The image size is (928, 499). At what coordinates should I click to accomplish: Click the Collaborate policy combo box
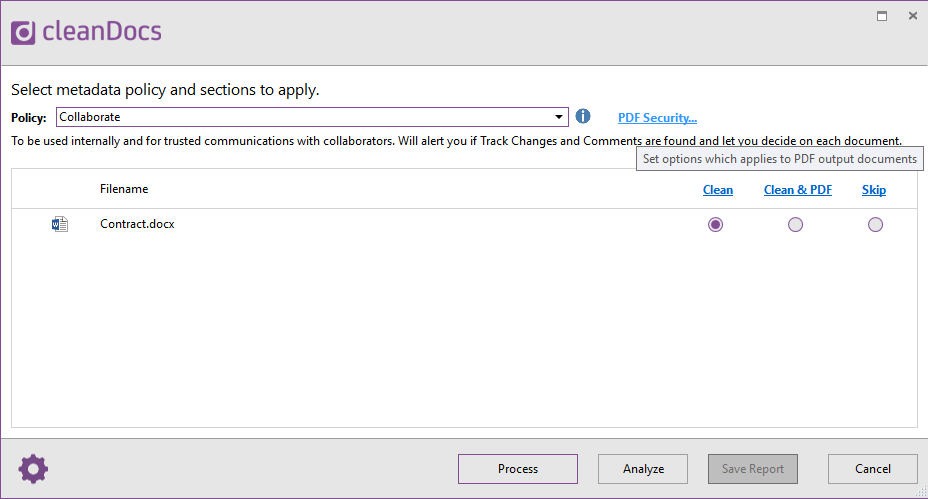(x=312, y=117)
